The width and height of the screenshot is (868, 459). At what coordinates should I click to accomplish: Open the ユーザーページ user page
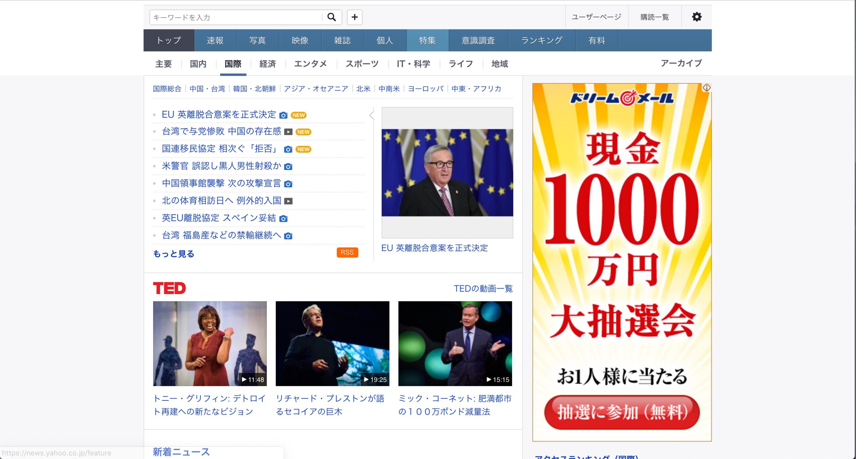point(596,17)
